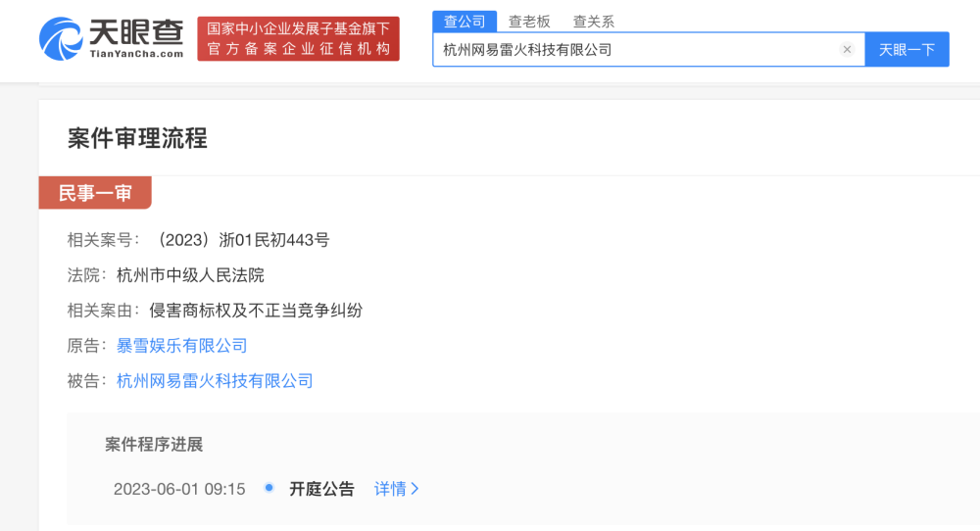
Task: Click the 案件程序进展 section title
Action: pos(154,445)
